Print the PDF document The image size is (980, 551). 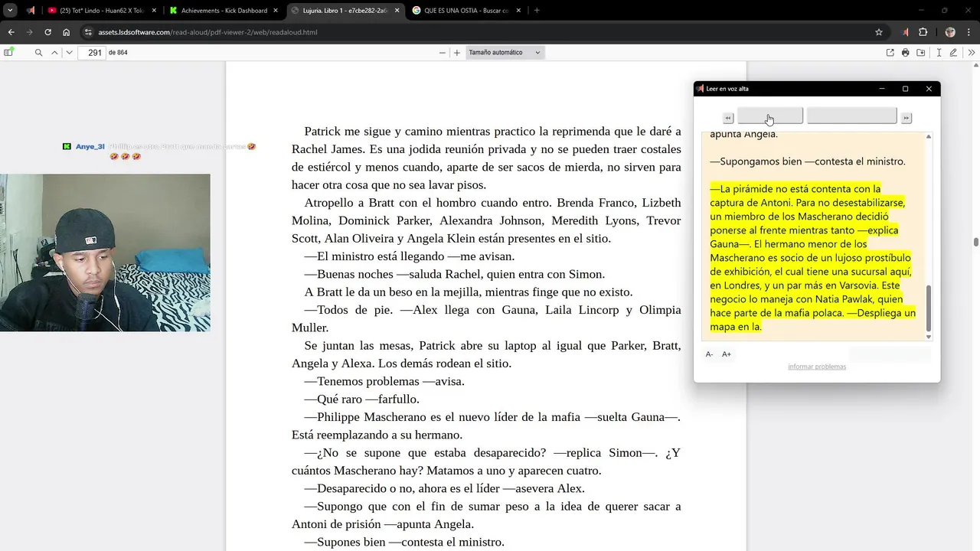point(906,53)
